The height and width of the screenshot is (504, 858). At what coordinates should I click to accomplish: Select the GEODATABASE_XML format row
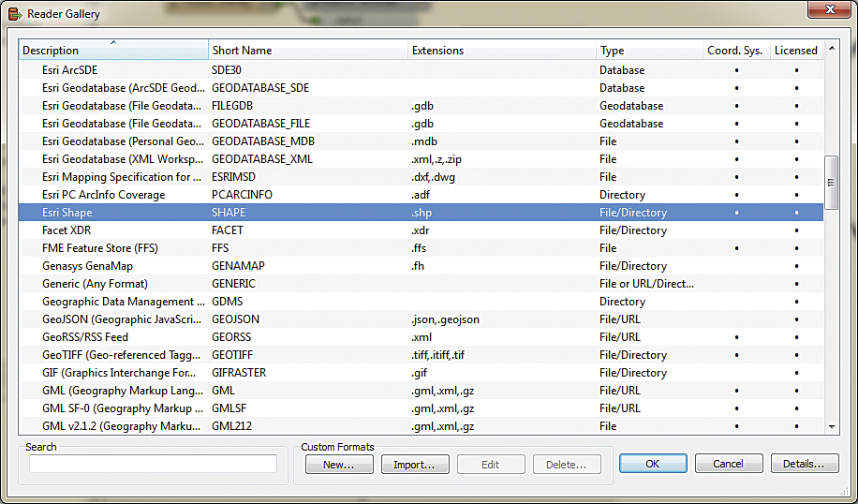coord(421,158)
